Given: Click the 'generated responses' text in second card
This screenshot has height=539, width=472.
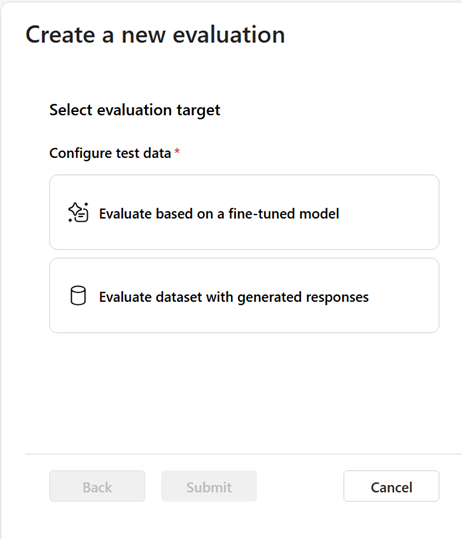Looking at the screenshot, I should pyautogui.click(x=303, y=297).
